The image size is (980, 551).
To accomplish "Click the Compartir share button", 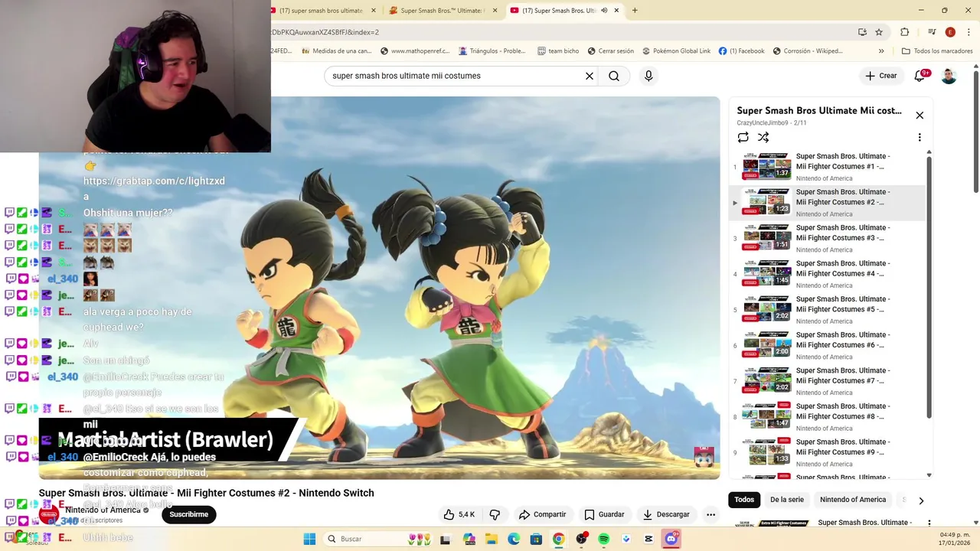I will [542, 514].
